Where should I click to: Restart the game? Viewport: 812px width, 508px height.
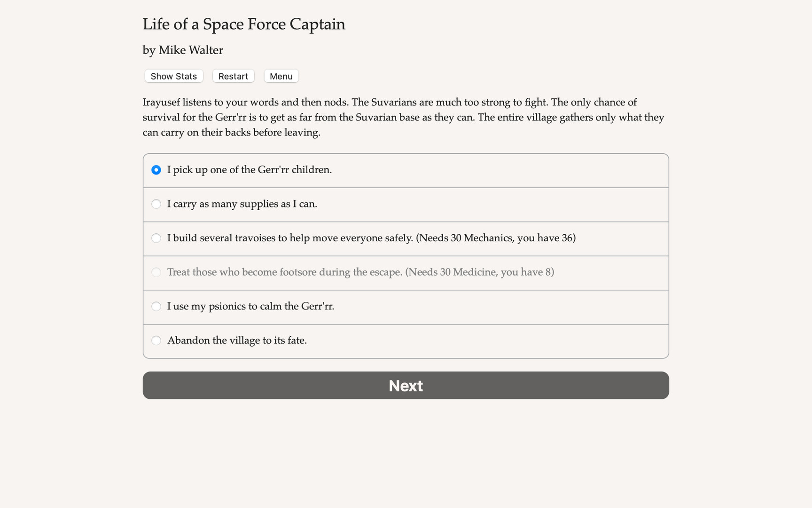[233, 76]
